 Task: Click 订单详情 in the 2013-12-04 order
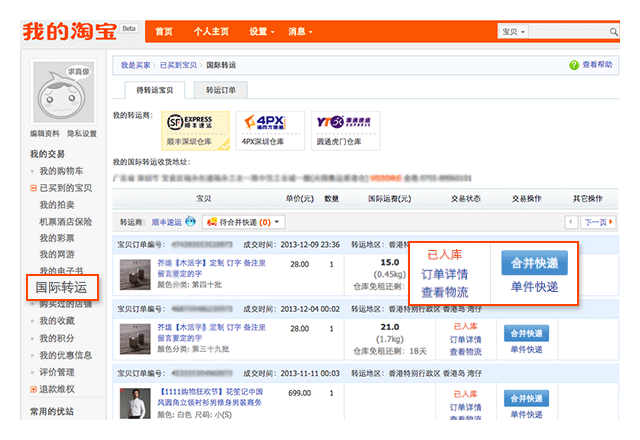tap(465, 340)
